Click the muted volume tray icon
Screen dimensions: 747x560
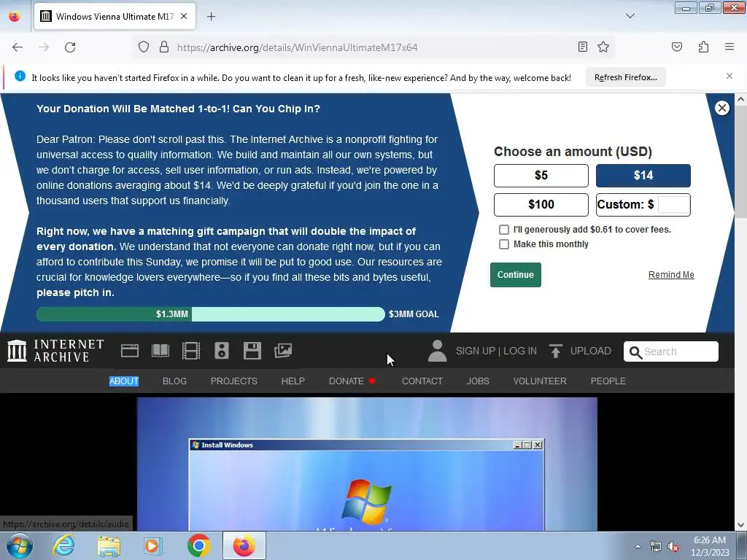coord(673,547)
